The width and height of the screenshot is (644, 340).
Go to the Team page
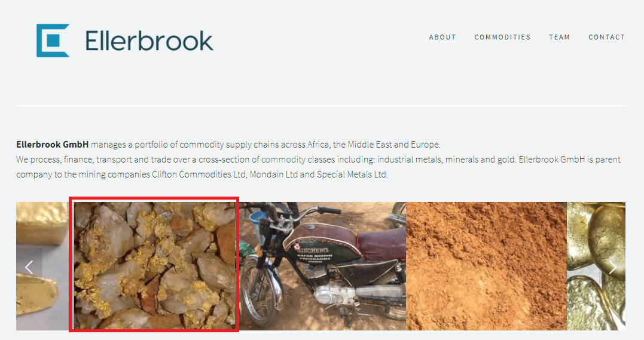pyautogui.click(x=560, y=37)
